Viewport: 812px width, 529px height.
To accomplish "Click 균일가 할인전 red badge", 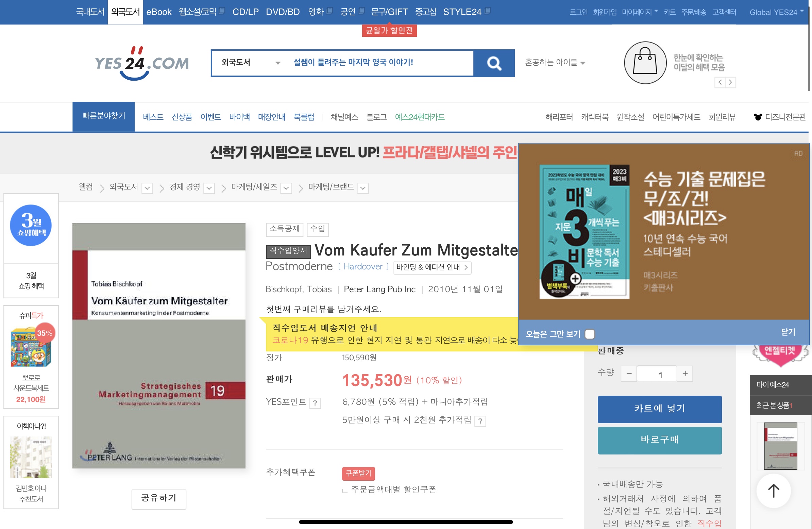I will point(389,31).
